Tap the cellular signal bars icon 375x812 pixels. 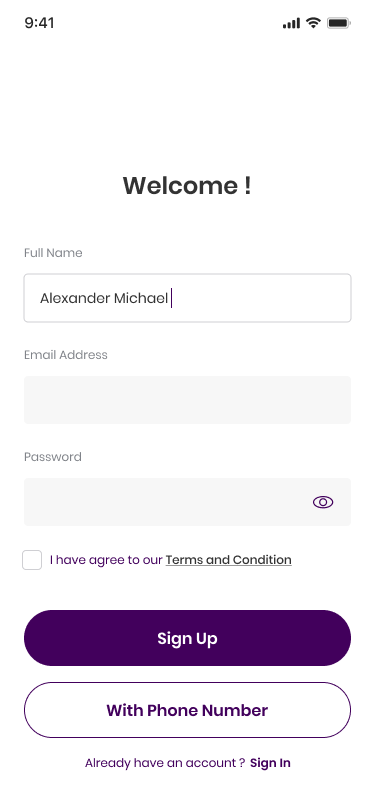(x=291, y=23)
